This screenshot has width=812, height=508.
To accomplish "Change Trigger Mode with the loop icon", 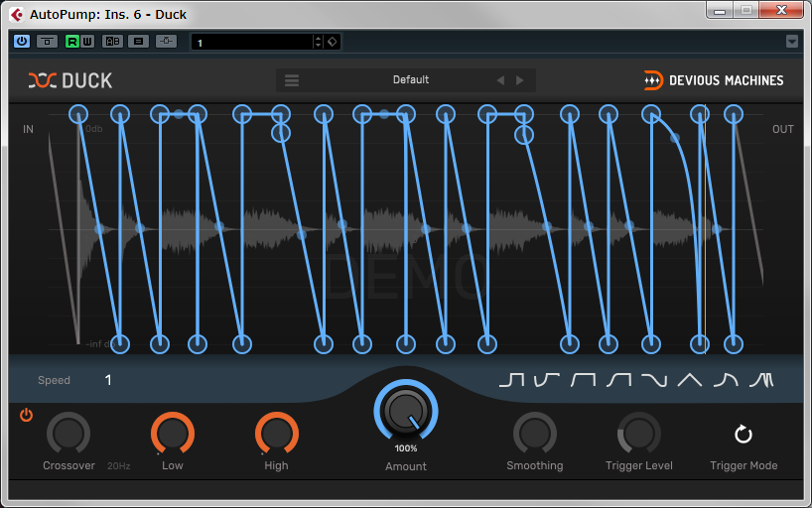I will pos(744,434).
